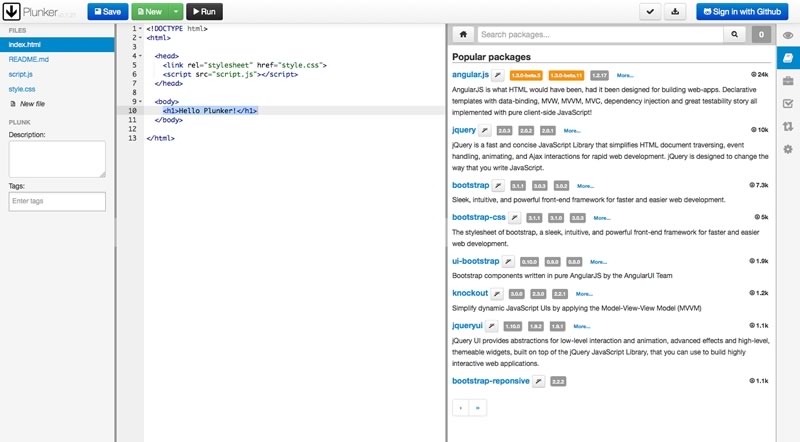Open the compare/retweet arrows sidebar icon
This screenshot has width=800, height=442.
coord(788,126)
